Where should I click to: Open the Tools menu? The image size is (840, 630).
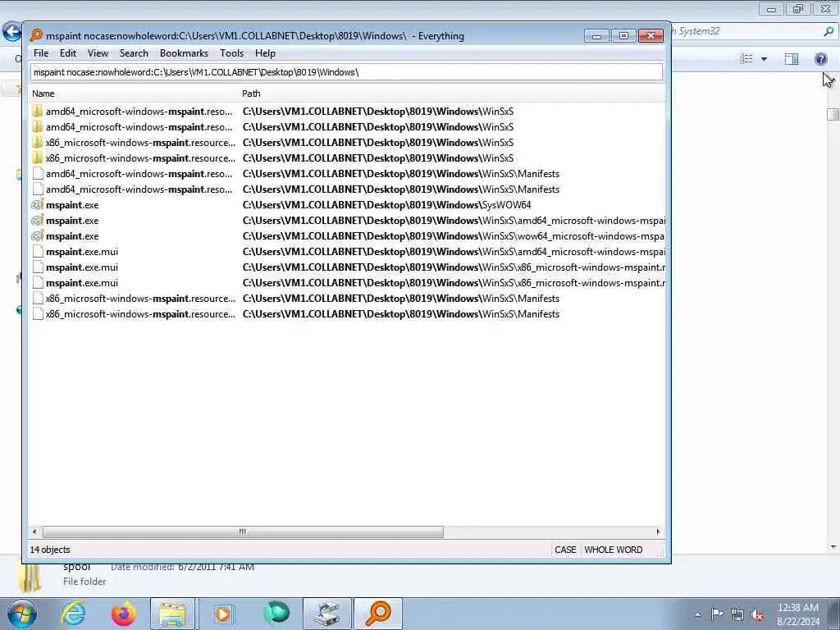(x=231, y=53)
